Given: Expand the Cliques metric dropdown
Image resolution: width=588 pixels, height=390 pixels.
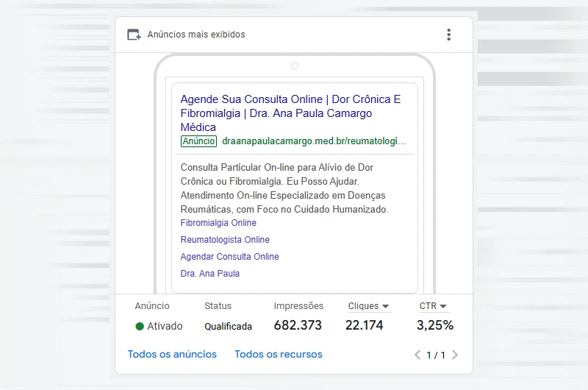Looking at the screenshot, I should 369,306.
